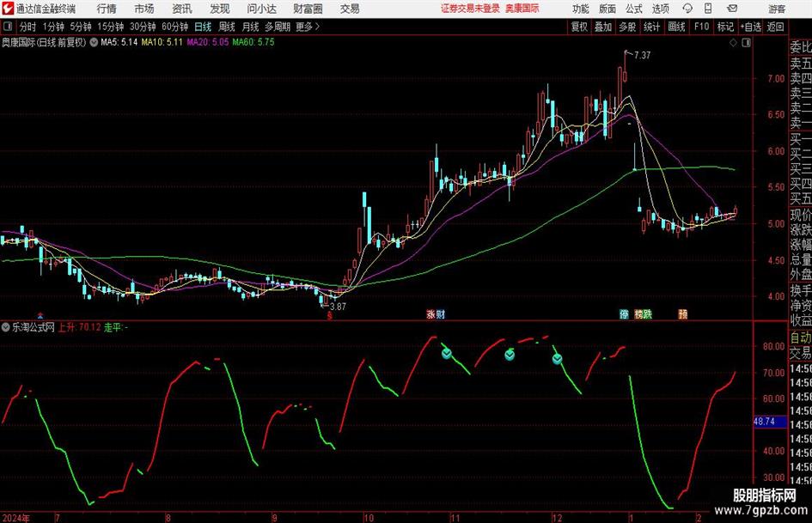The height and width of the screenshot is (523, 812).
Task: Open the settings circle beside 乐淘公式网
Action: [x=6, y=327]
